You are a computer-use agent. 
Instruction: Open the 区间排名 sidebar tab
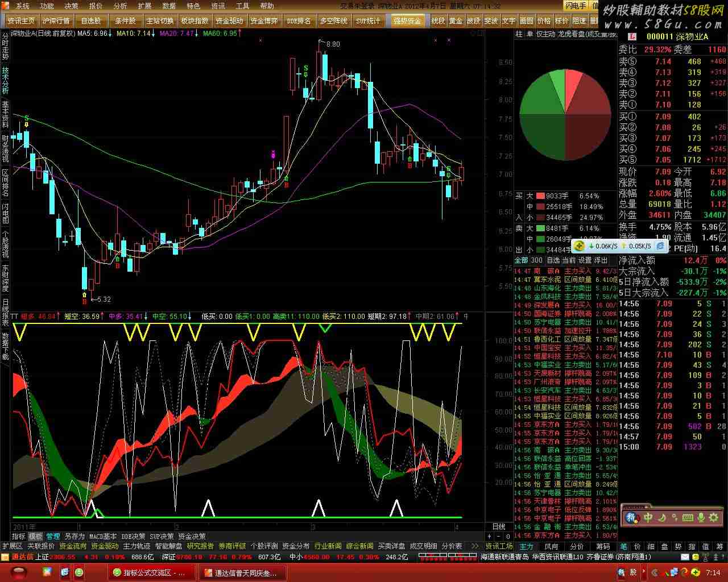[x=5, y=182]
